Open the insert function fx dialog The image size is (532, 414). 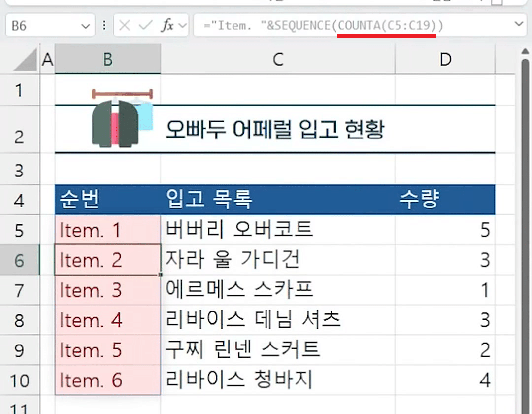point(167,25)
